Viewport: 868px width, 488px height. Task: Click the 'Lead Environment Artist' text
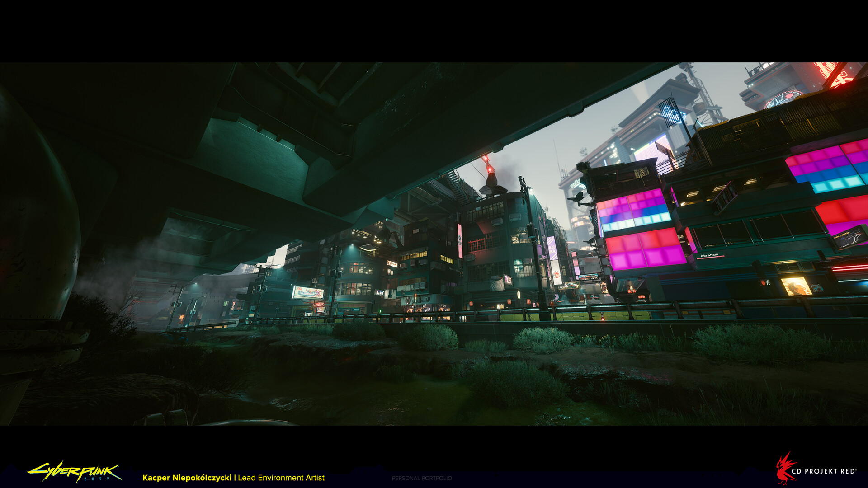pyautogui.click(x=281, y=478)
